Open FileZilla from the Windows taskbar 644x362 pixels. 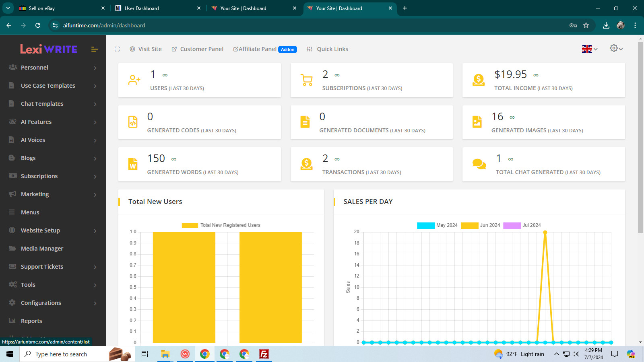tap(264, 354)
